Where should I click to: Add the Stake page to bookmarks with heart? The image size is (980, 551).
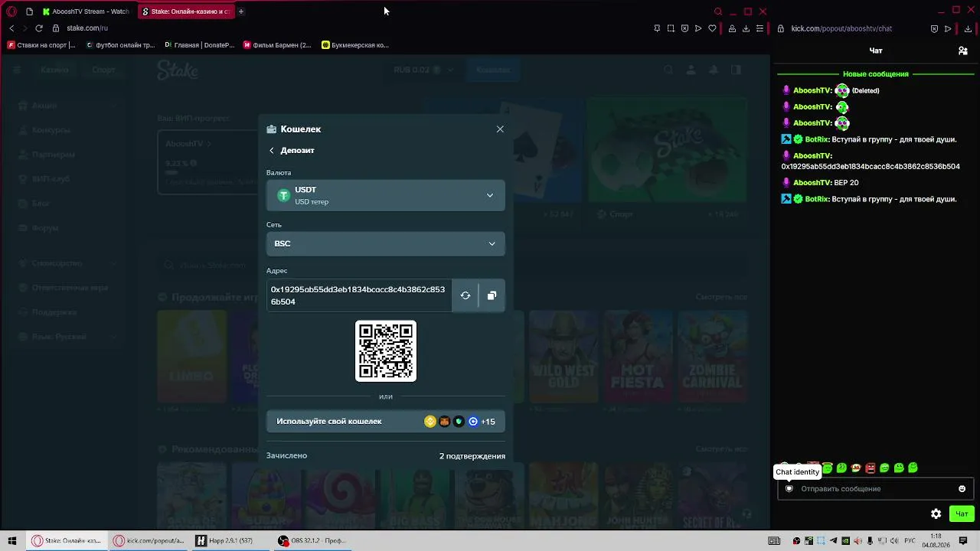712,28
